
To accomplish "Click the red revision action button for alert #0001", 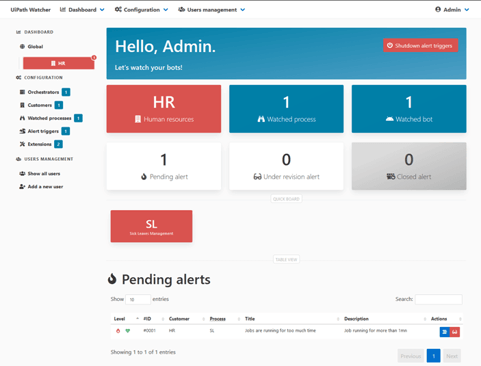I will [455, 332].
